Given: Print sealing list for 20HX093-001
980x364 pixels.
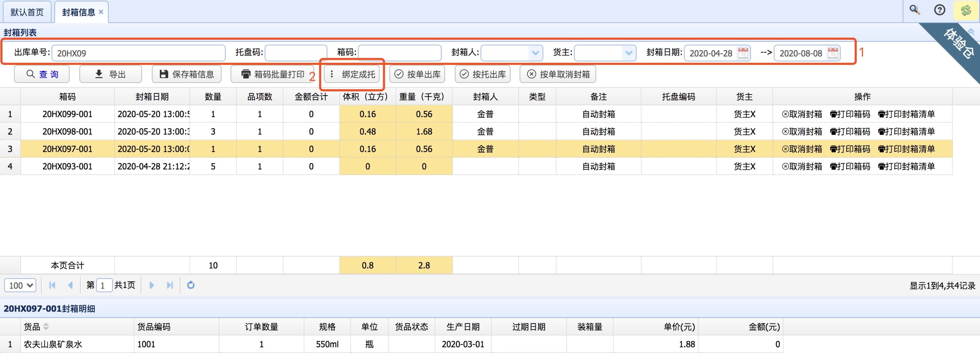Looking at the screenshot, I should click(x=906, y=166).
